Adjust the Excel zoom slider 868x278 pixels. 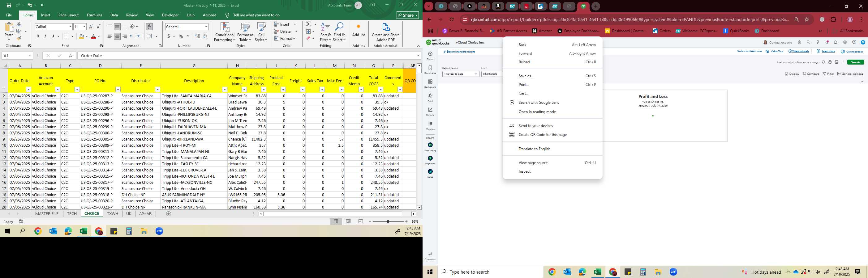(388, 221)
